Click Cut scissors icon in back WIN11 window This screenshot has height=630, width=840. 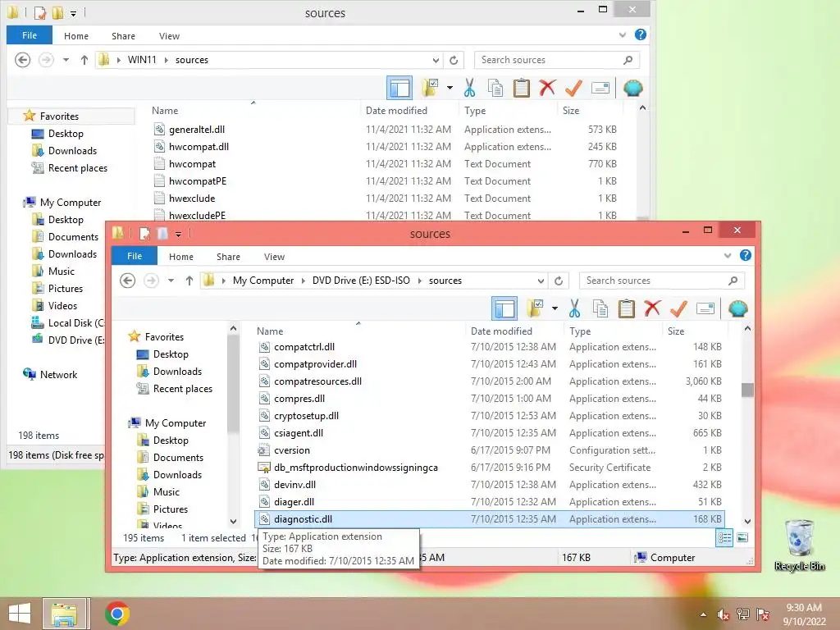pyautogui.click(x=469, y=88)
